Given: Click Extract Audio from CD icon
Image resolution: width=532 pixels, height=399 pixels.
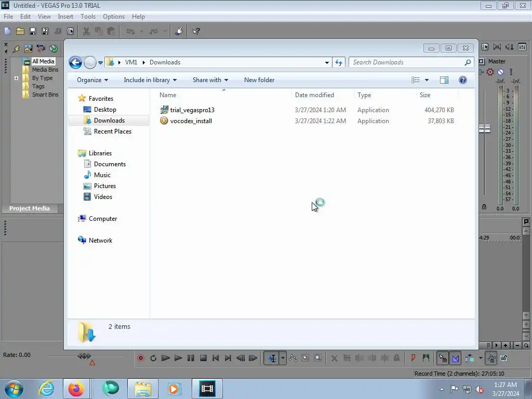Looking at the screenshot, I should 54,49.
